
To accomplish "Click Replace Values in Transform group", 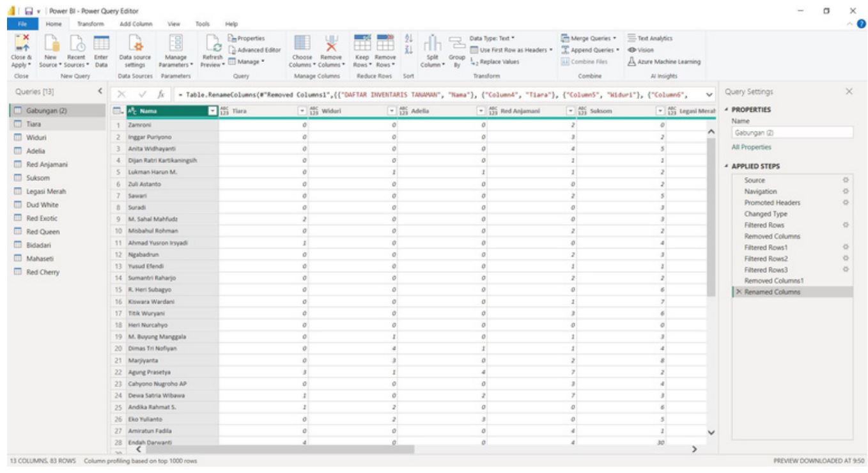I will [493, 62].
